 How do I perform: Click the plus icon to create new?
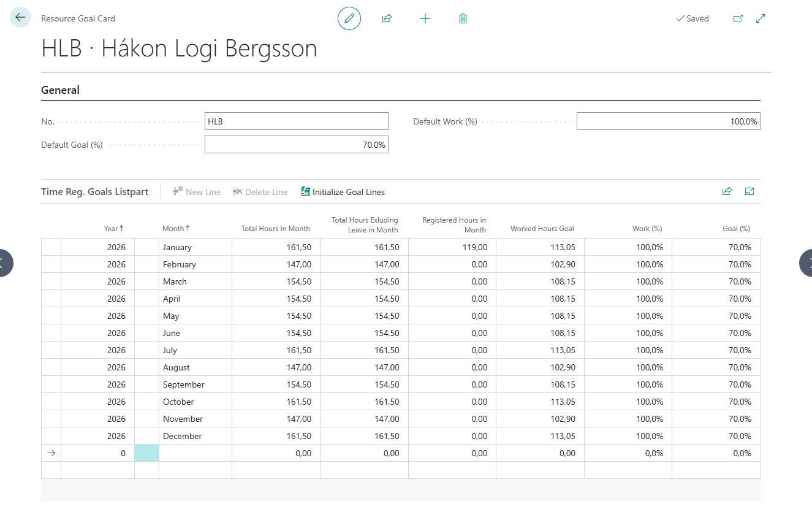coord(425,18)
